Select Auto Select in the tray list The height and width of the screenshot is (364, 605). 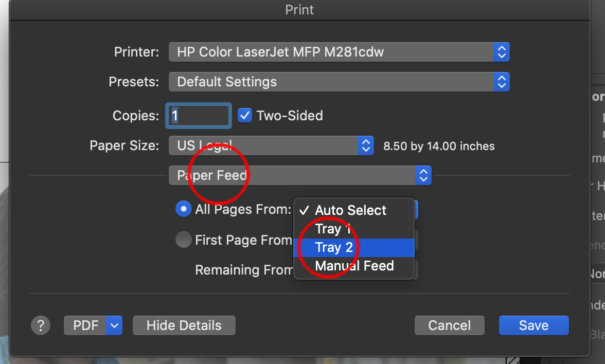pyautogui.click(x=354, y=210)
